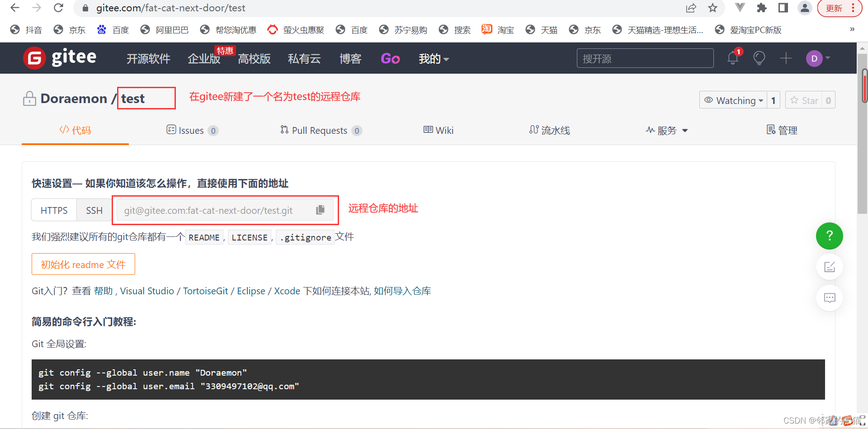Switch to the 流水线 tab

pyautogui.click(x=549, y=130)
